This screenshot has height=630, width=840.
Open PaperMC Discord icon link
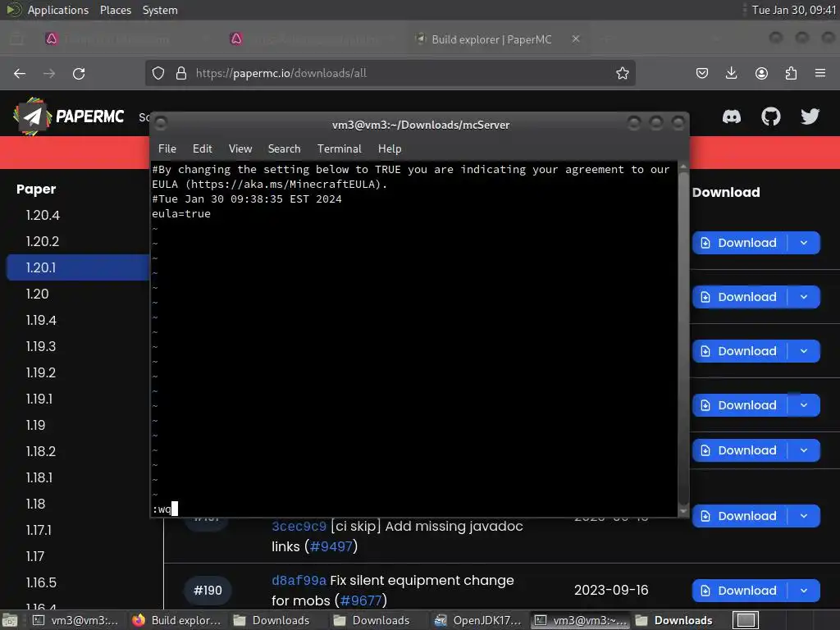coord(732,116)
